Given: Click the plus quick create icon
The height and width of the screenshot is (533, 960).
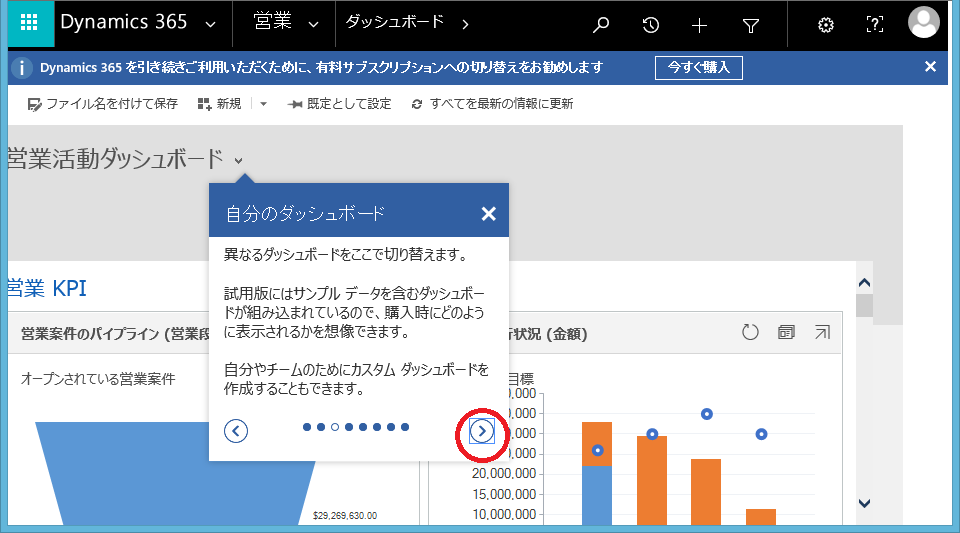Looking at the screenshot, I should point(699,25).
